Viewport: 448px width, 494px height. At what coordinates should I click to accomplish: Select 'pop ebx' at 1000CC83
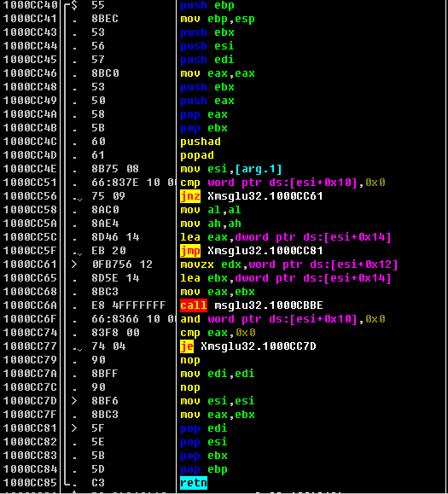click(x=204, y=456)
